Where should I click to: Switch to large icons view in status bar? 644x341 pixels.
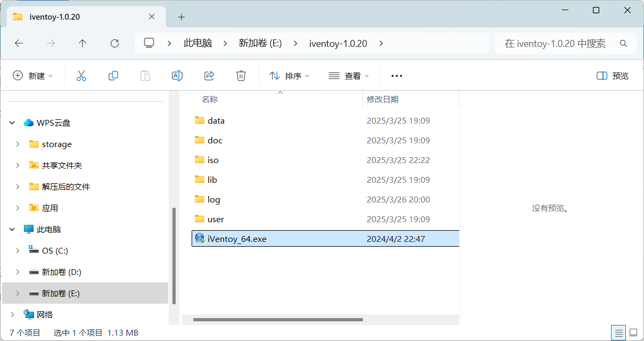point(633,332)
